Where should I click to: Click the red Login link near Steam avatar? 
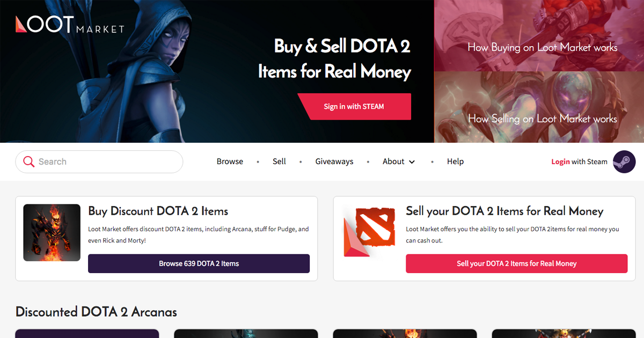coord(560,161)
